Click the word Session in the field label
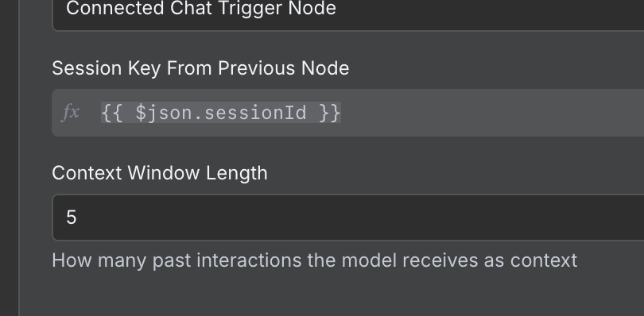 coord(87,68)
